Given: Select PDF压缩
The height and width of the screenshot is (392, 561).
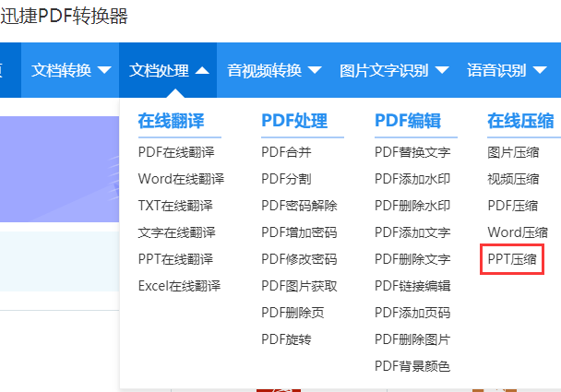Looking at the screenshot, I should point(513,206).
